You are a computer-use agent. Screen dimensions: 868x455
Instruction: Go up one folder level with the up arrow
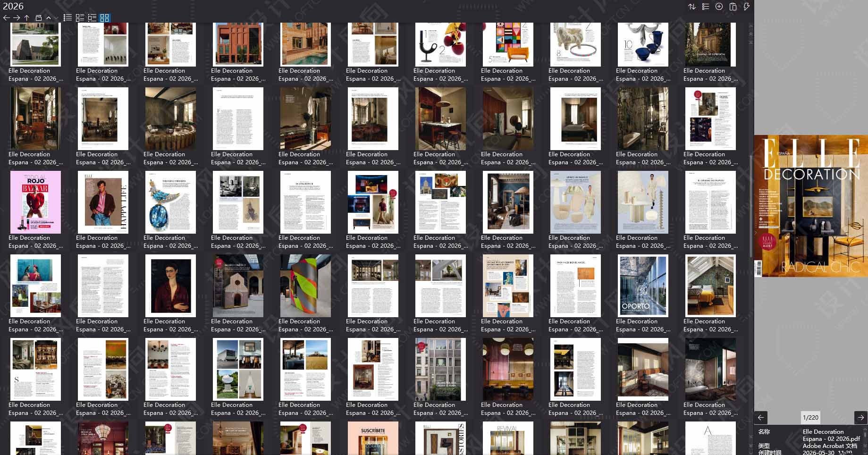(x=27, y=18)
